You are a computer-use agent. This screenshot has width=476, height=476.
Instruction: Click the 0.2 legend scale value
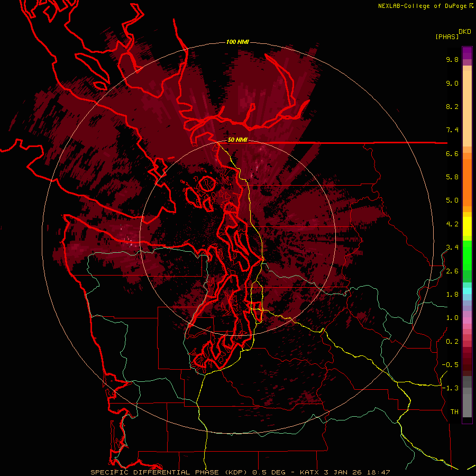pos(452,342)
